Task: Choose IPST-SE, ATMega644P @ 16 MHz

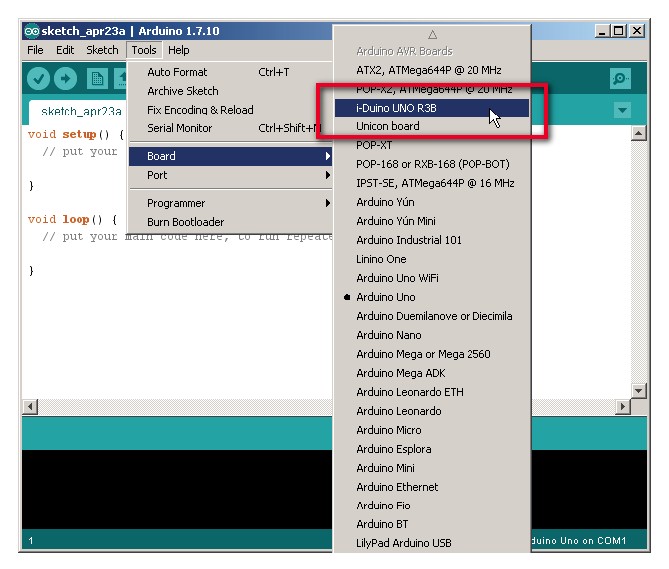Action: point(432,183)
